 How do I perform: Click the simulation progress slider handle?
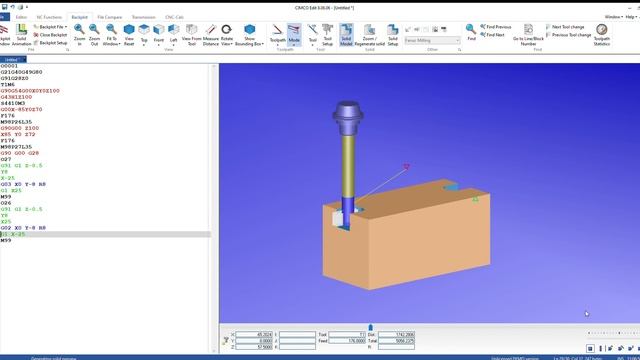pos(371,327)
